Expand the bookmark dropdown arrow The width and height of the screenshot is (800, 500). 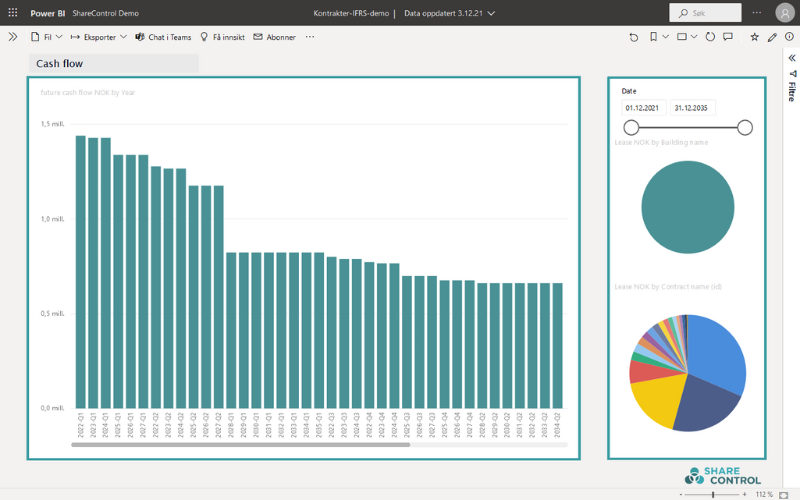point(665,37)
